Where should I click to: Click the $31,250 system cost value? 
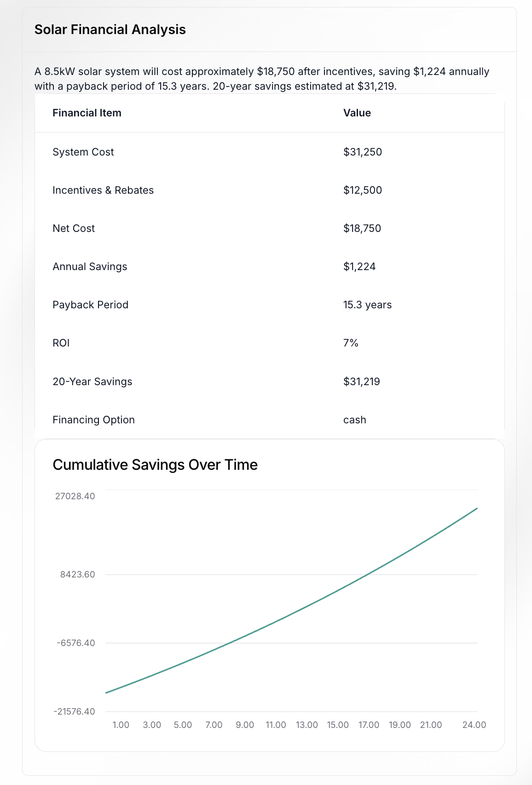(x=363, y=152)
